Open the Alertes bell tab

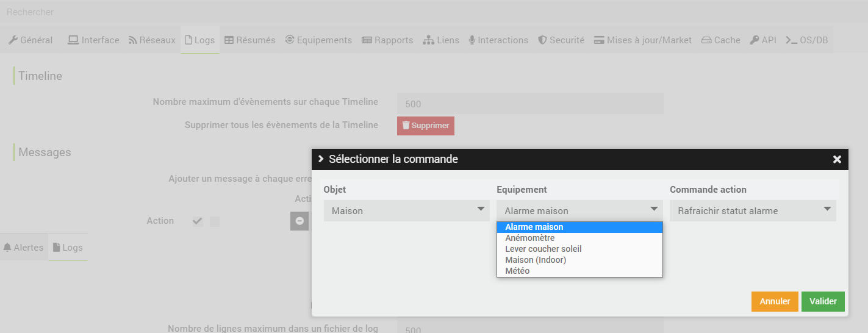pyautogui.click(x=24, y=248)
